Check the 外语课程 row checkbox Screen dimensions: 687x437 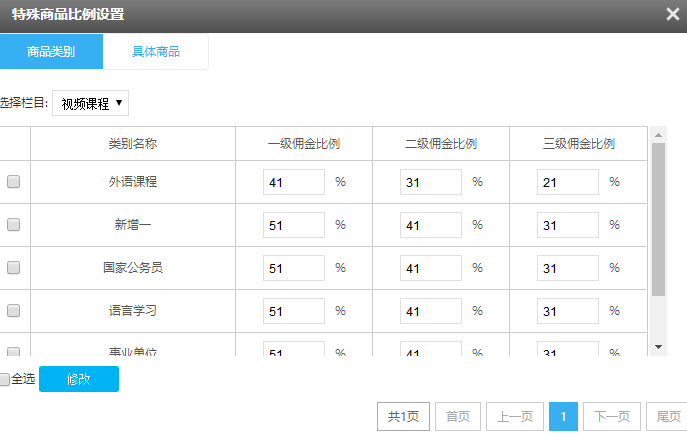tap(14, 182)
